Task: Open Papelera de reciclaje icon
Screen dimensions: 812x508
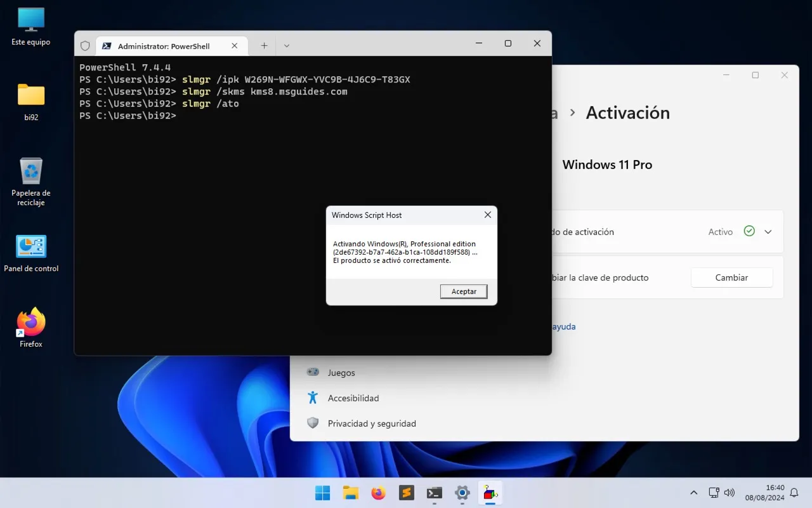Action: coord(31,182)
